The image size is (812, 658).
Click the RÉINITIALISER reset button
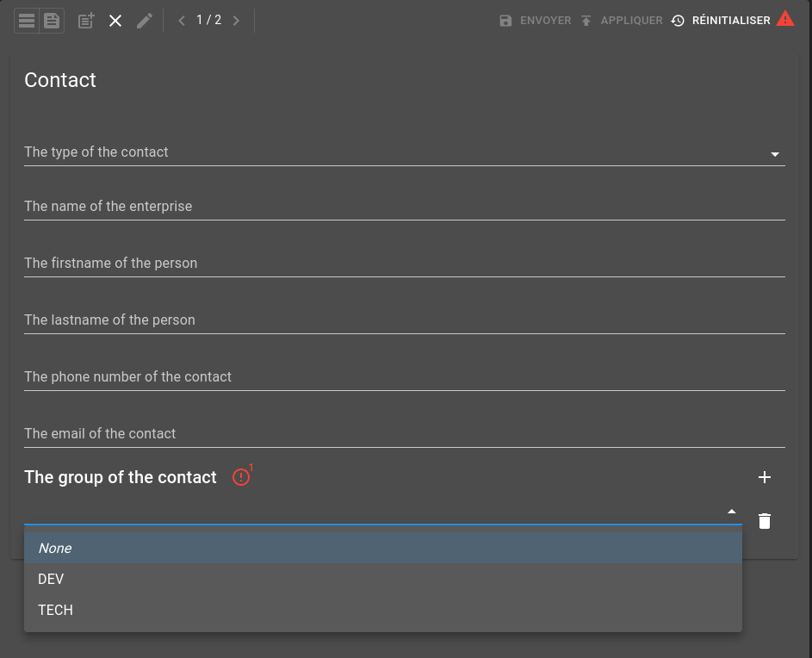pos(721,21)
